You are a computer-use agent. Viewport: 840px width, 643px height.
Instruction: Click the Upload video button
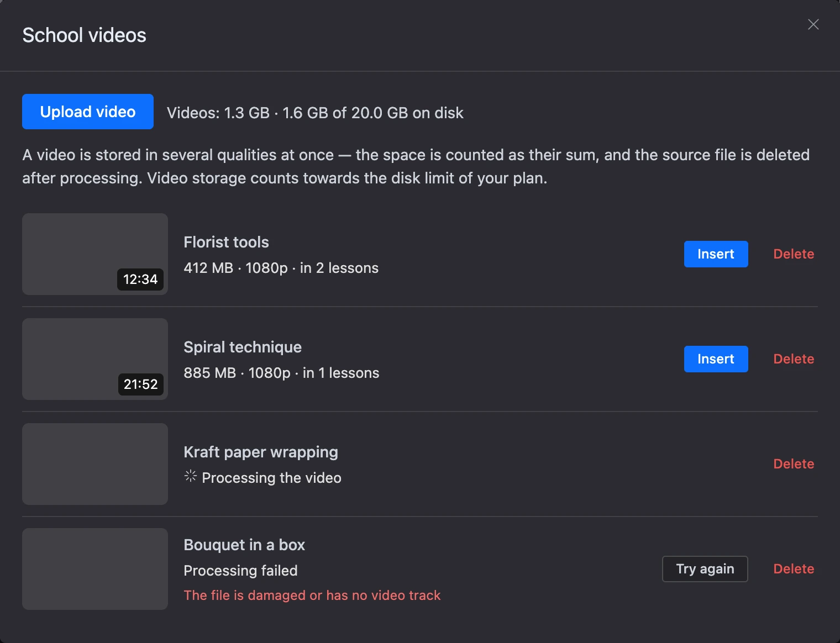coord(88,112)
